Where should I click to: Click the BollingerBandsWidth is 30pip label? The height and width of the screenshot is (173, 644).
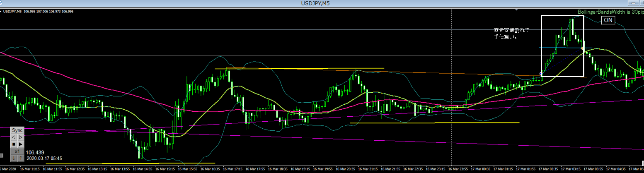click(610, 12)
